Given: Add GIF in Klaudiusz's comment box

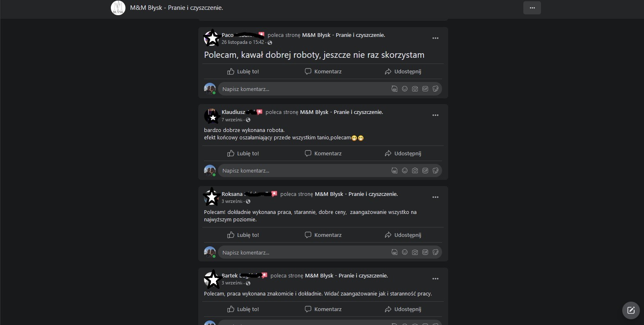Looking at the screenshot, I should pos(425,170).
